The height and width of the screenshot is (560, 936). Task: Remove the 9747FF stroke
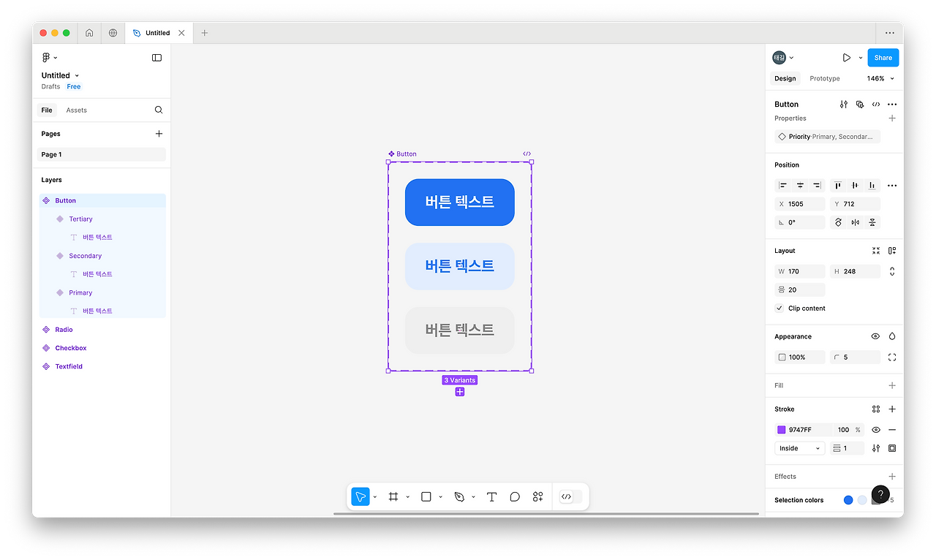pyautogui.click(x=892, y=430)
